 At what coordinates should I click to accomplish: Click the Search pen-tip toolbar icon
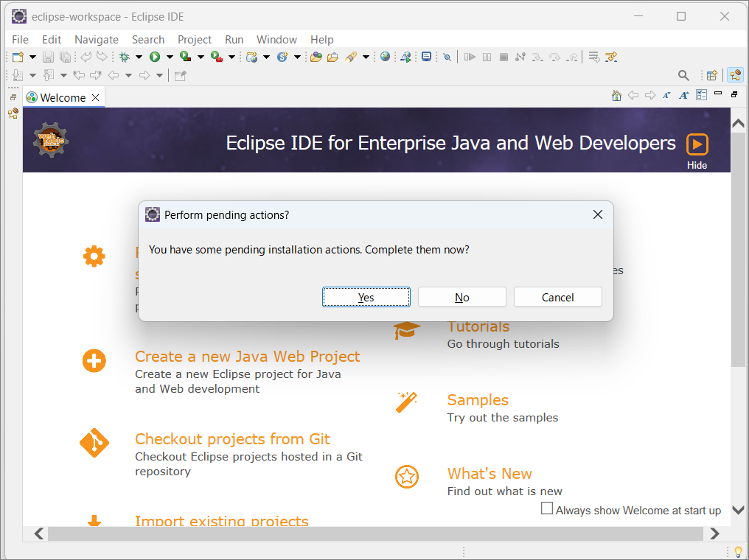click(x=351, y=57)
